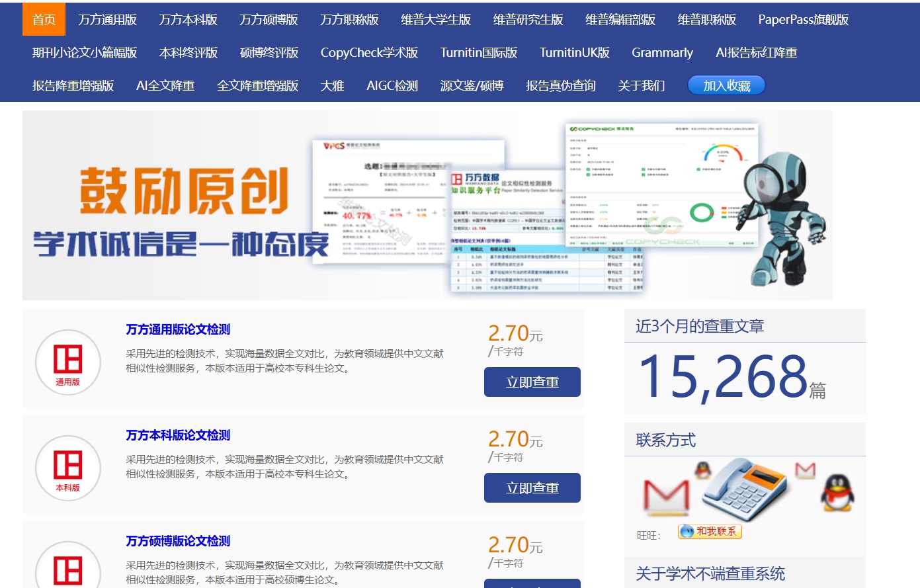This screenshot has height=588, width=920.
Task: Open the Grammarly menu item
Action: (x=662, y=52)
